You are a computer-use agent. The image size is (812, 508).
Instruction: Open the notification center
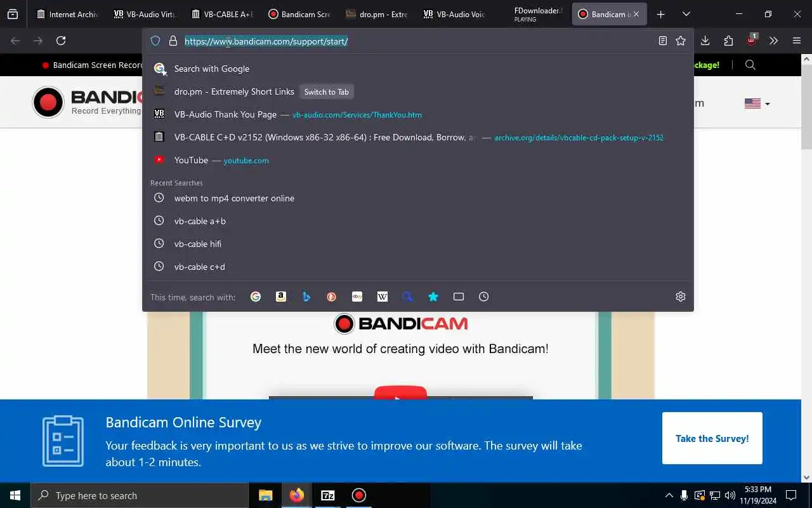coord(791,495)
